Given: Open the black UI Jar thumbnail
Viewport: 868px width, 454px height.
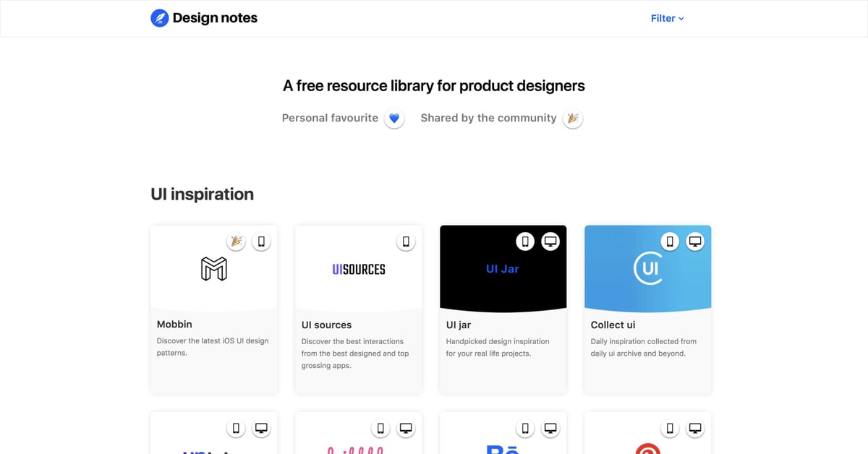Looking at the screenshot, I should pyautogui.click(x=503, y=267).
